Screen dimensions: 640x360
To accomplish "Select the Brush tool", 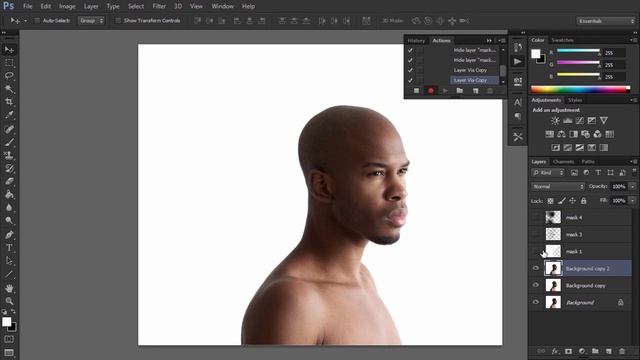I will point(9,142).
